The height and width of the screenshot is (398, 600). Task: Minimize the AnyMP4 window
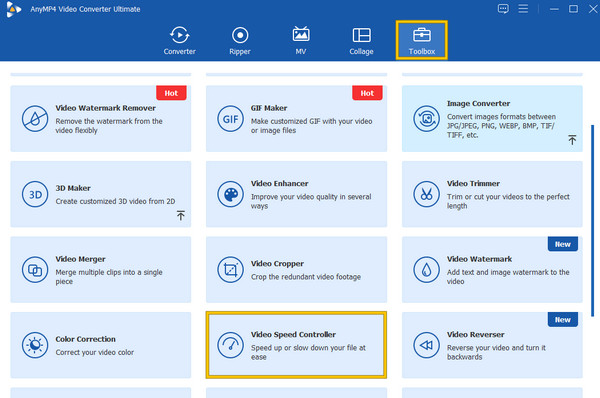point(554,9)
